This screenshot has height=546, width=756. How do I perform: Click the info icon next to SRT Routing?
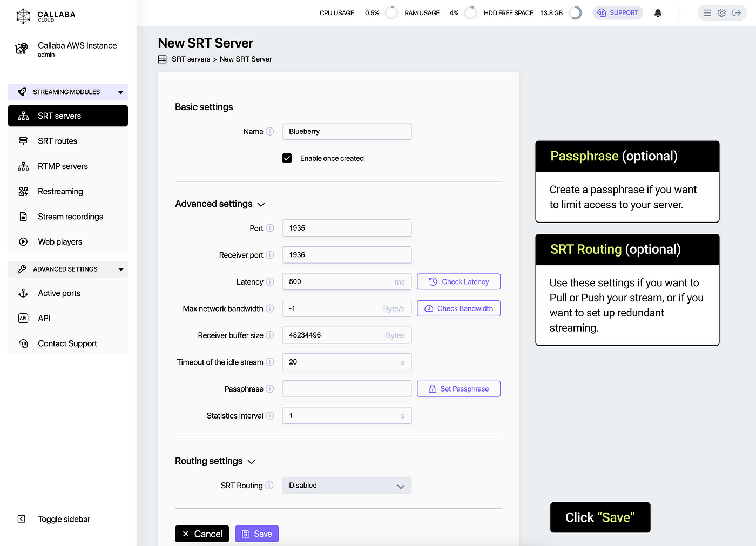pos(269,485)
